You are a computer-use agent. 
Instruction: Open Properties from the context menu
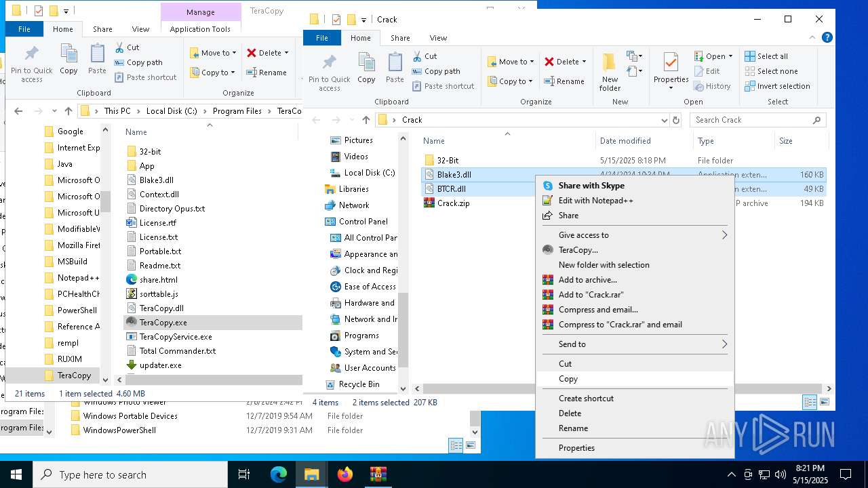pos(576,448)
